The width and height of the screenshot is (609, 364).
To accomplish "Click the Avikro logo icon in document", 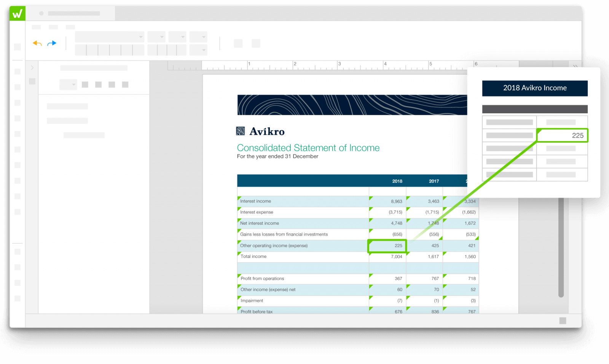I will (240, 131).
